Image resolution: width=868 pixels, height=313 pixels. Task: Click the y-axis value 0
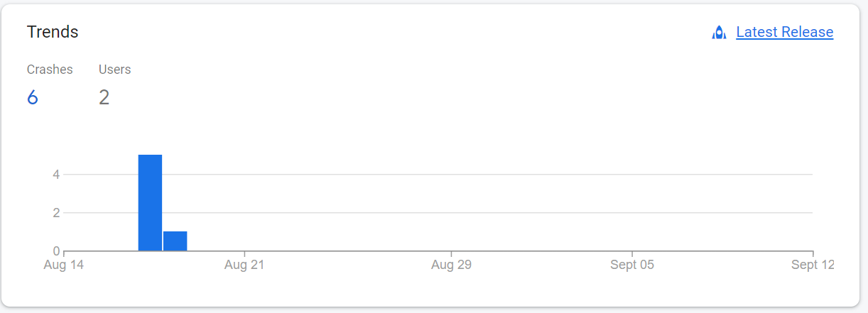[x=56, y=251]
